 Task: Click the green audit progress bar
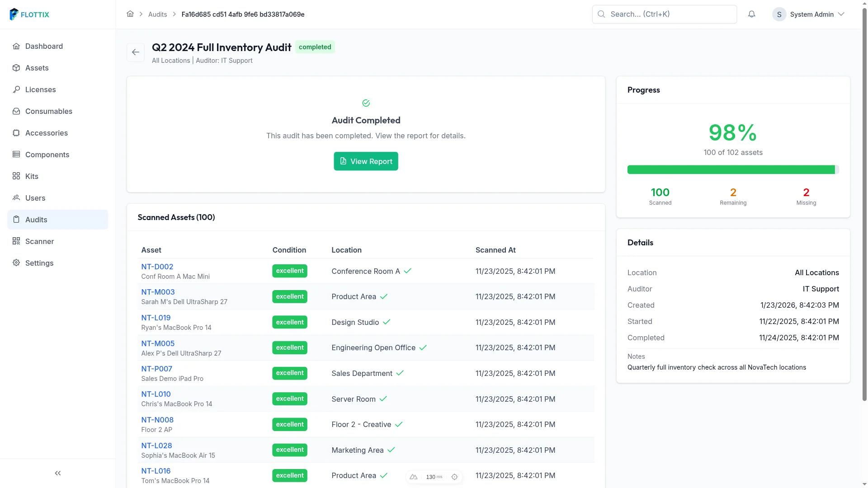pyautogui.click(x=733, y=169)
